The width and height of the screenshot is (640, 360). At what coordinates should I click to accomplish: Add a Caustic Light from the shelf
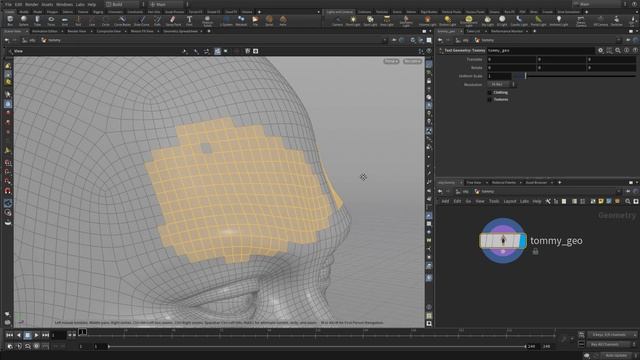pos(519,21)
